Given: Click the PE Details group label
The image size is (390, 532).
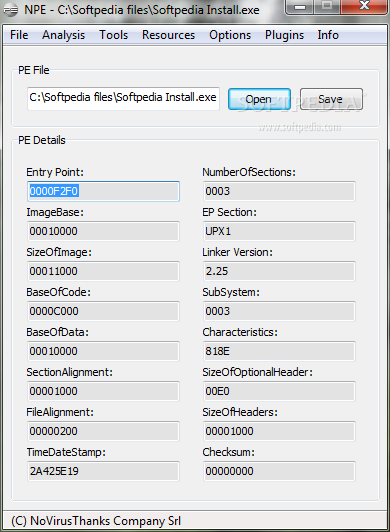Looking at the screenshot, I should coord(42,140).
